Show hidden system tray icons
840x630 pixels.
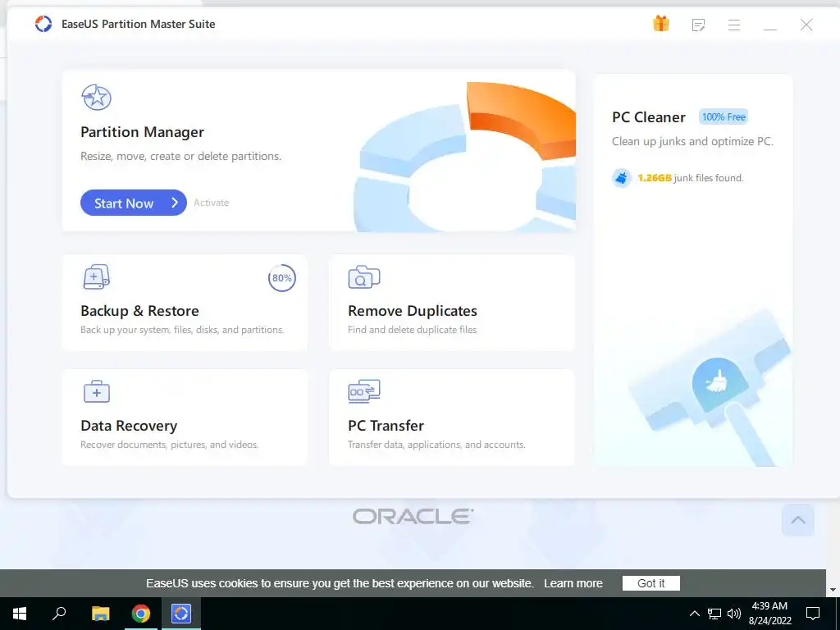[694, 614]
